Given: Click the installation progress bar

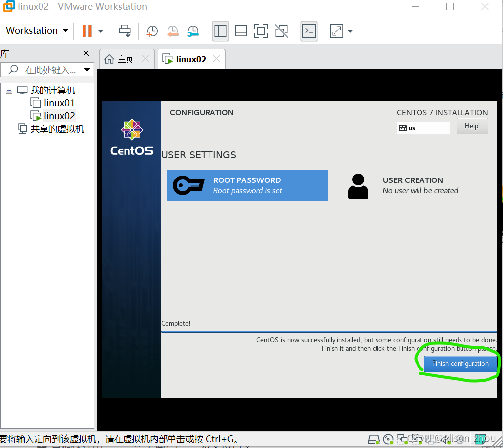Looking at the screenshot, I should point(329,331).
